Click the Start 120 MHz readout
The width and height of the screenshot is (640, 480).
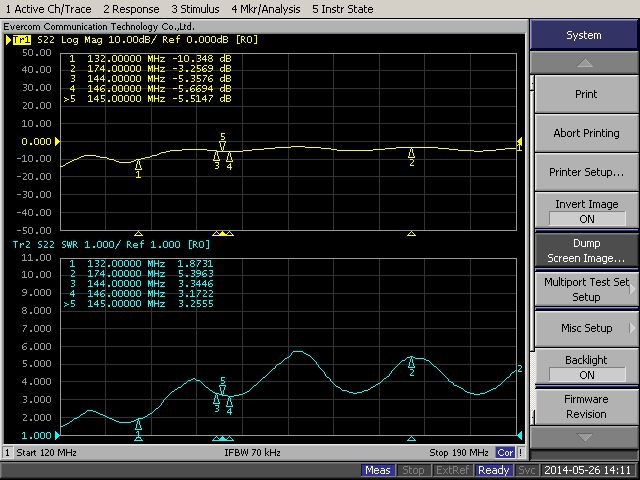46,453
